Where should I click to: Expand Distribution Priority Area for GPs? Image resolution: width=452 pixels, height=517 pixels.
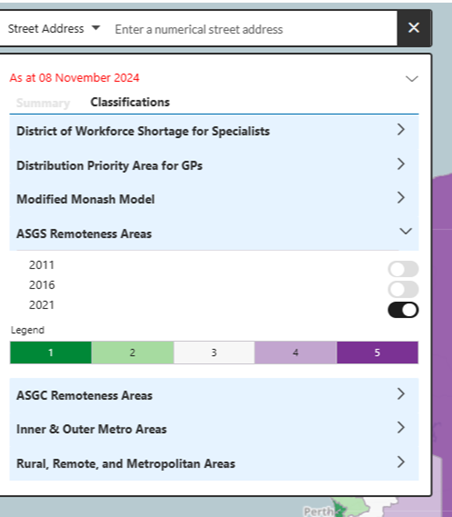(214, 165)
